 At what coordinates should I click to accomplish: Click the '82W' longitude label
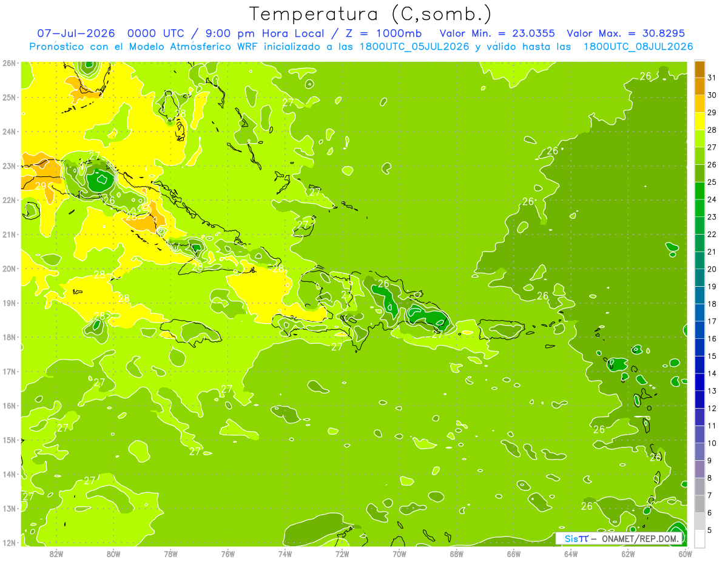pos(56,554)
